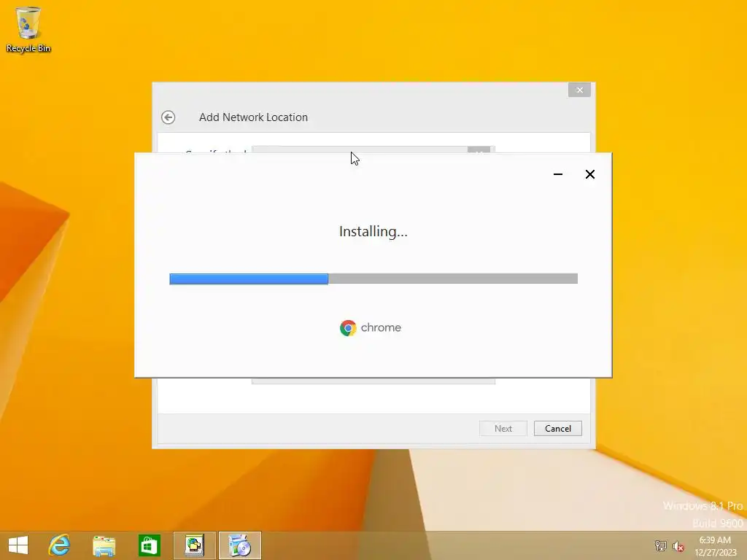Click the back arrow in Add Network Location
Screen dimensions: 747x560
tap(169, 117)
